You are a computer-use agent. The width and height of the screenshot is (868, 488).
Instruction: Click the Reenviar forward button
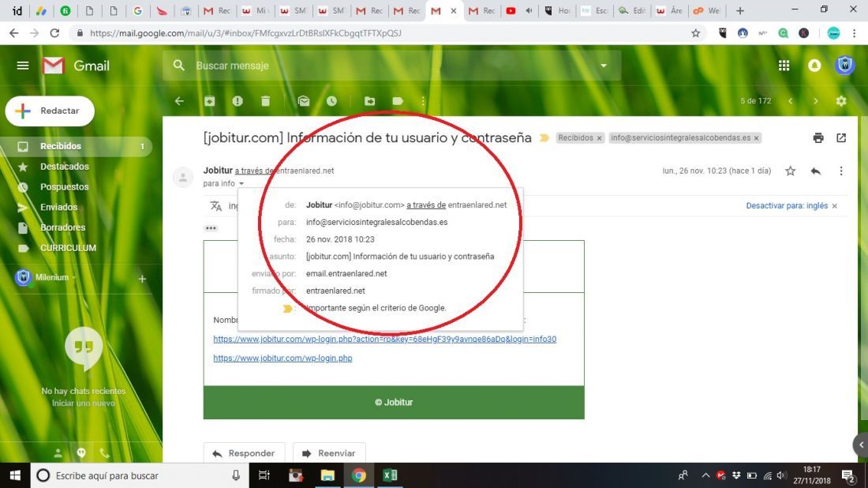click(x=329, y=453)
